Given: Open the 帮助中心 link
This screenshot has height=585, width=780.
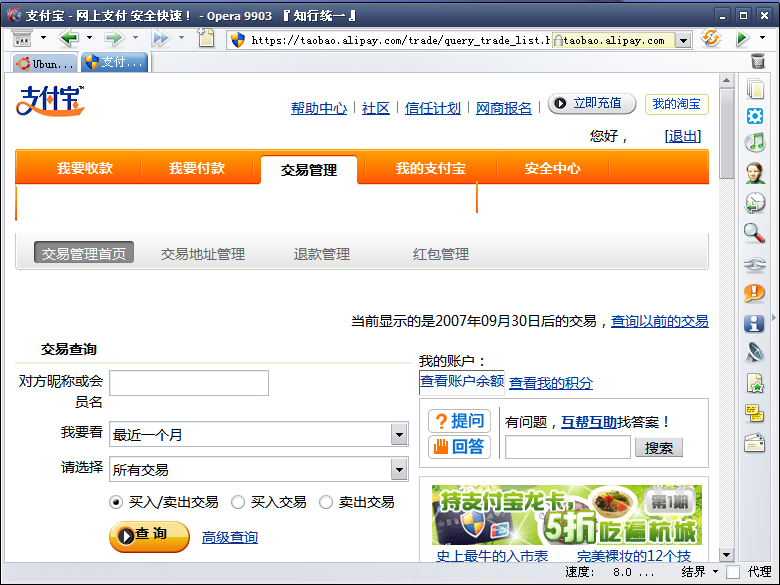Looking at the screenshot, I should pos(319,108).
